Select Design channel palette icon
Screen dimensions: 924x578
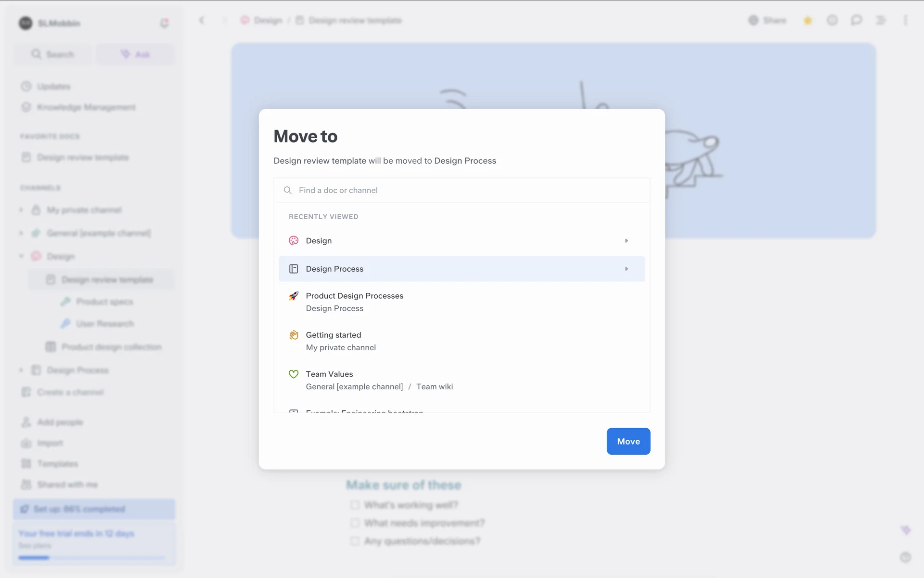point(294,241)
